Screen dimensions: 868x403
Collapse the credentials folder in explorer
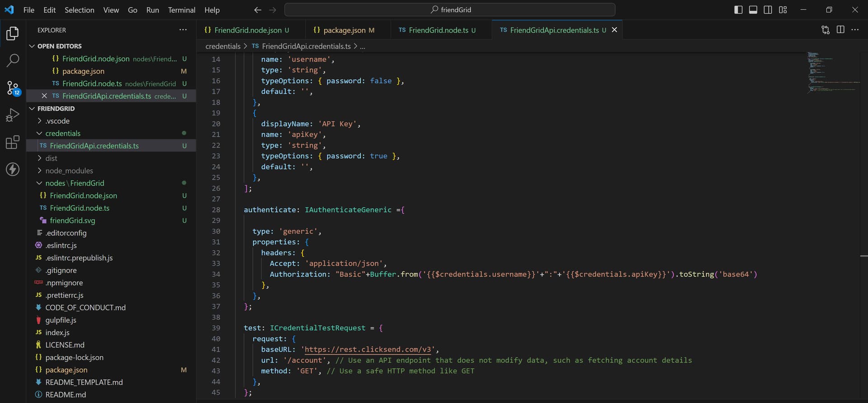click(x=63, y=133)
